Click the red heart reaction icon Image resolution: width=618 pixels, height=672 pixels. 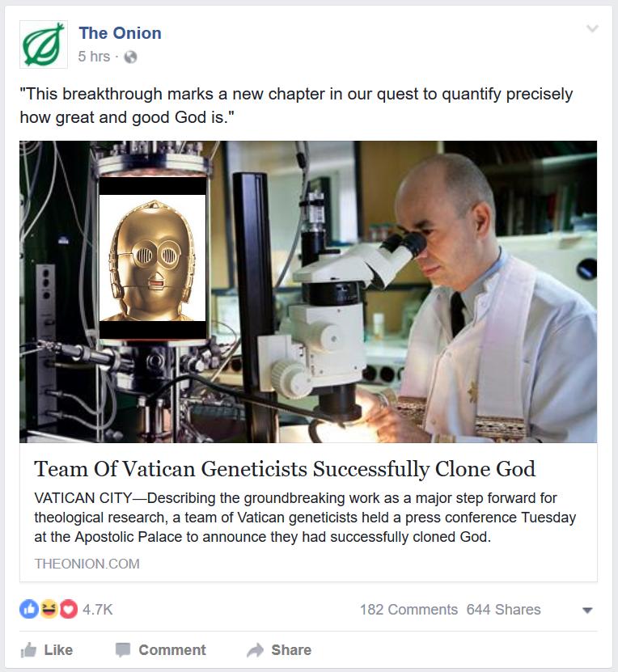[68, 609]
